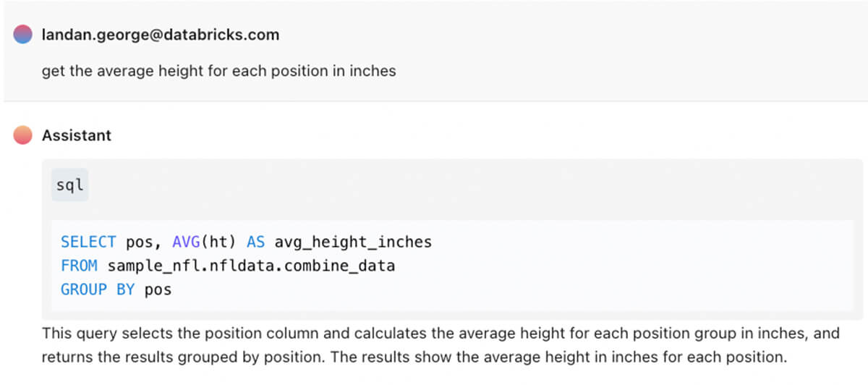
Task: Click the user prompt about average height
Action: click(218, 71)
